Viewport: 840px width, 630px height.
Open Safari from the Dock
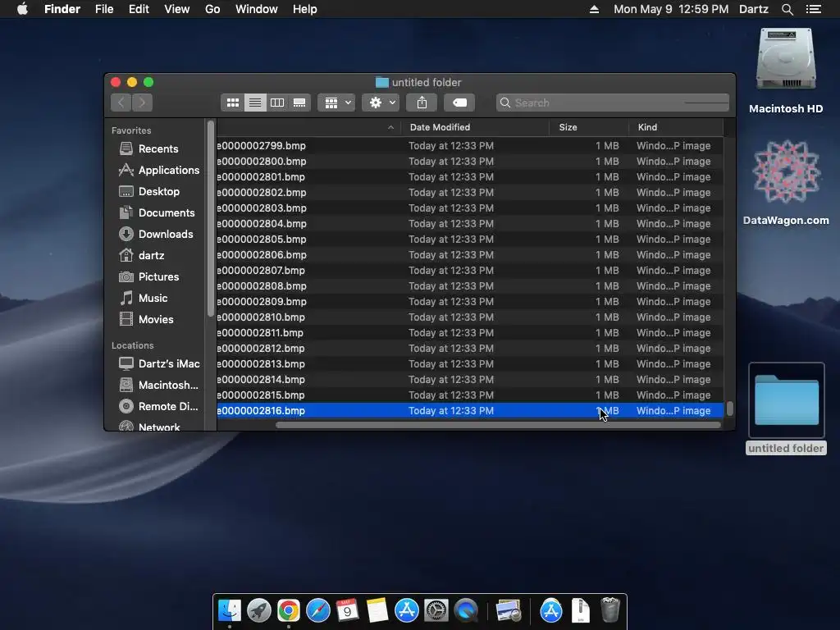318,610
